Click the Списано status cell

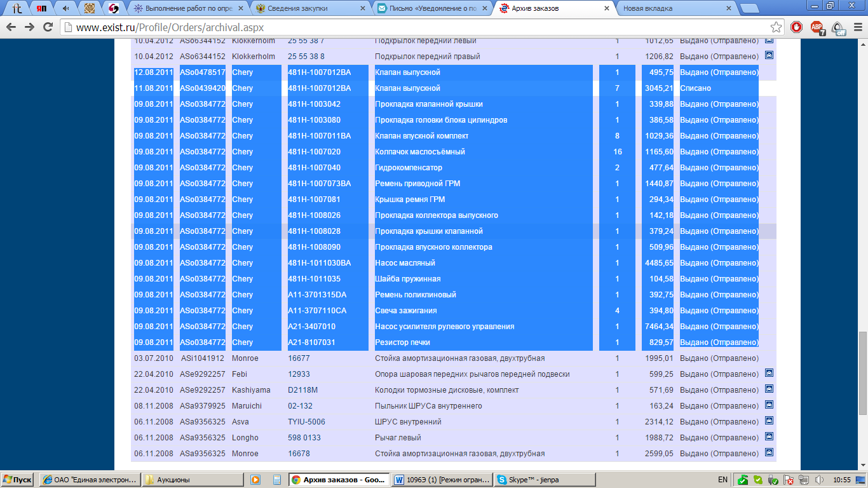[x=695, y=88]
